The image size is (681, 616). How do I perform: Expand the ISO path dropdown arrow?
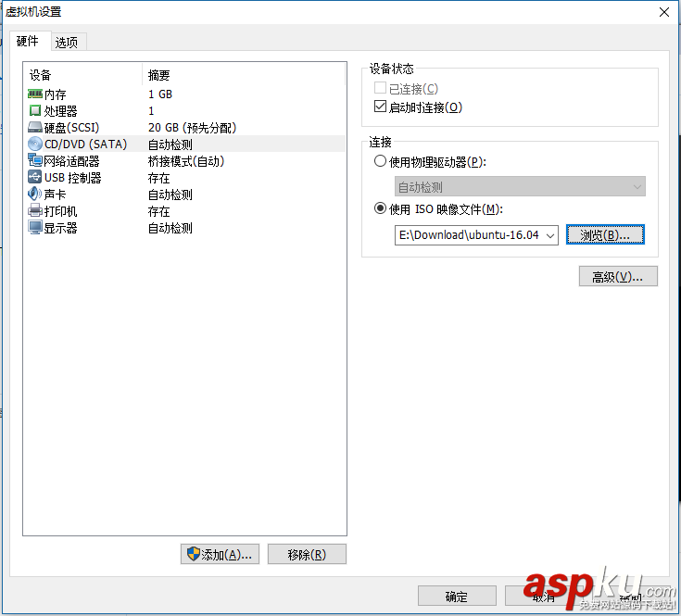550,235
